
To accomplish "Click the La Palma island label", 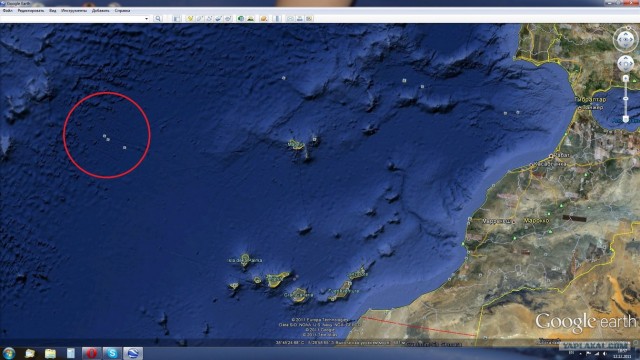I will click(x=245, y=260).
